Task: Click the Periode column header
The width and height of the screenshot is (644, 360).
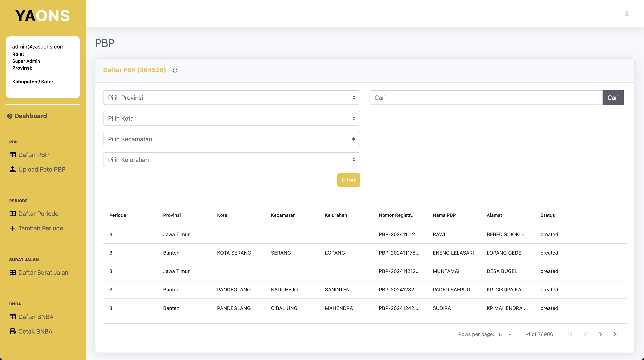Action: (x=117, y=215)
